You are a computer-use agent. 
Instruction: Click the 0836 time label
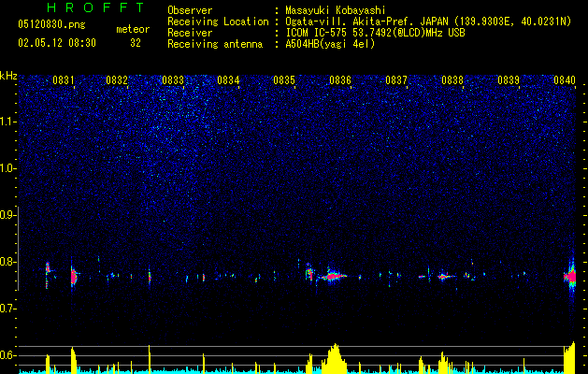(x=340, y=80)
